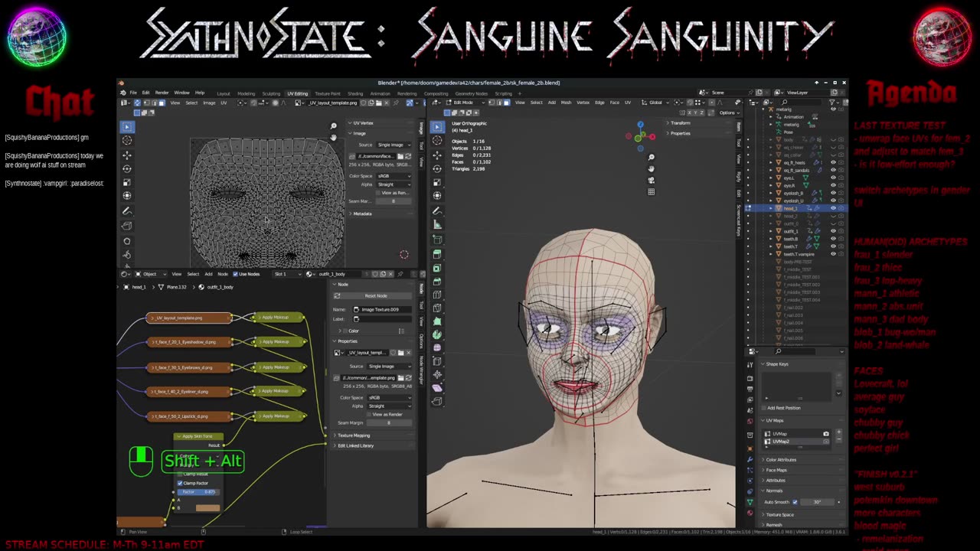Reload image in the UV Image panel

coord(409,156)
